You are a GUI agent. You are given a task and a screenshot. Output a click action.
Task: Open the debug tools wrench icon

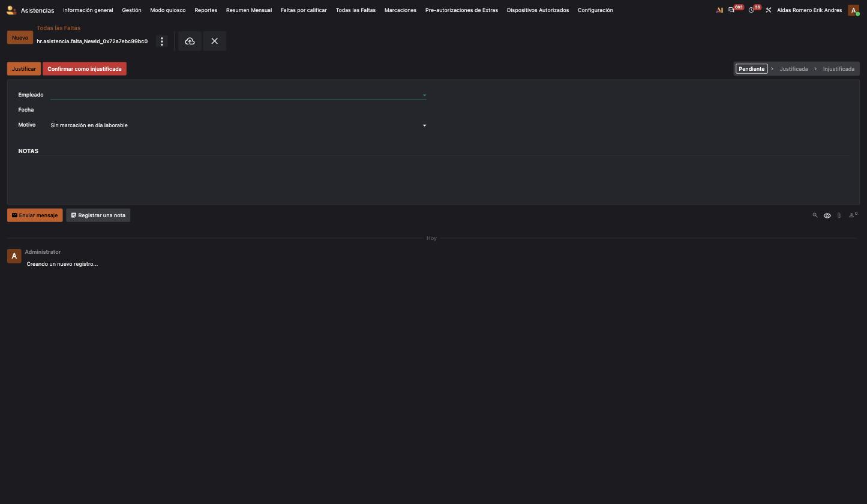pyautogui.click(x=768, y=10)
